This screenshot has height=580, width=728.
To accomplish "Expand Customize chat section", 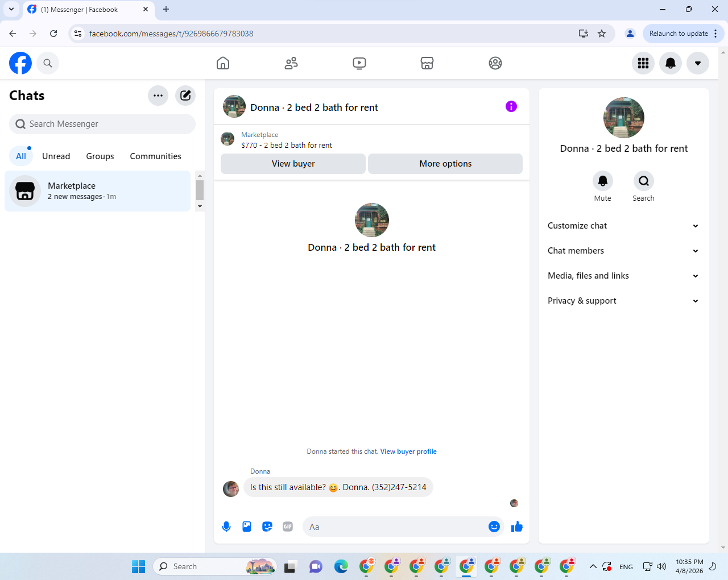I will [624, 226].
